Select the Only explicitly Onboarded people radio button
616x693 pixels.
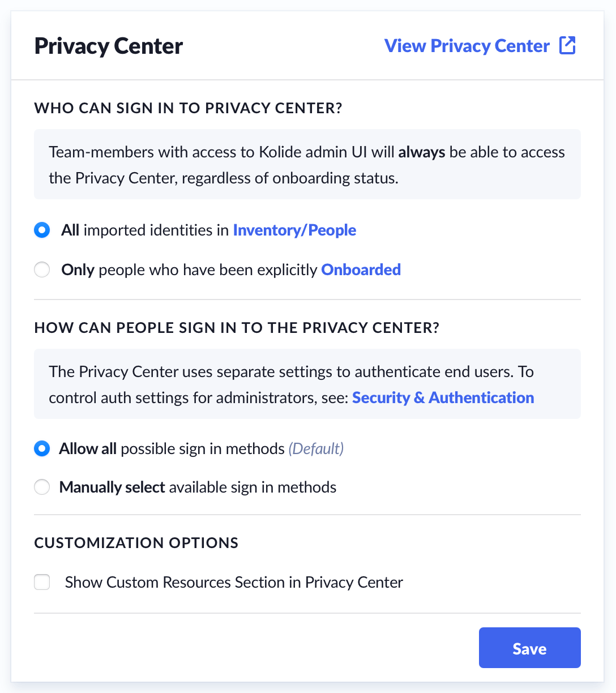point(42,270)
